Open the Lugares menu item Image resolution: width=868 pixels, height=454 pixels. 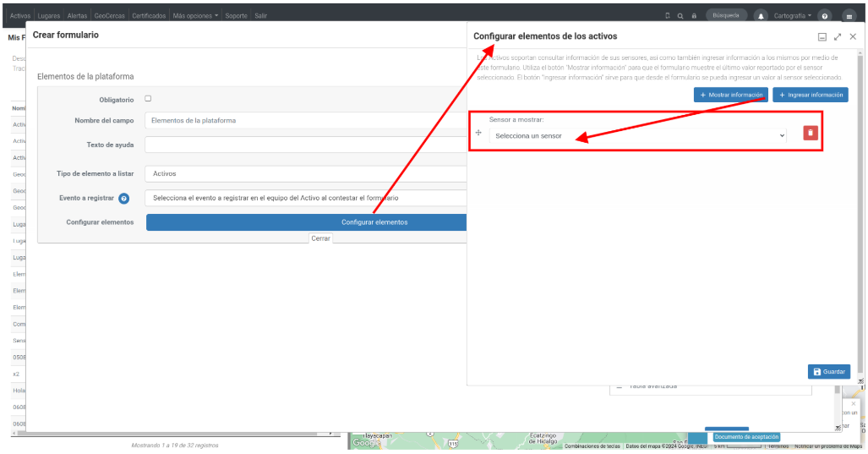coord(49,16)
